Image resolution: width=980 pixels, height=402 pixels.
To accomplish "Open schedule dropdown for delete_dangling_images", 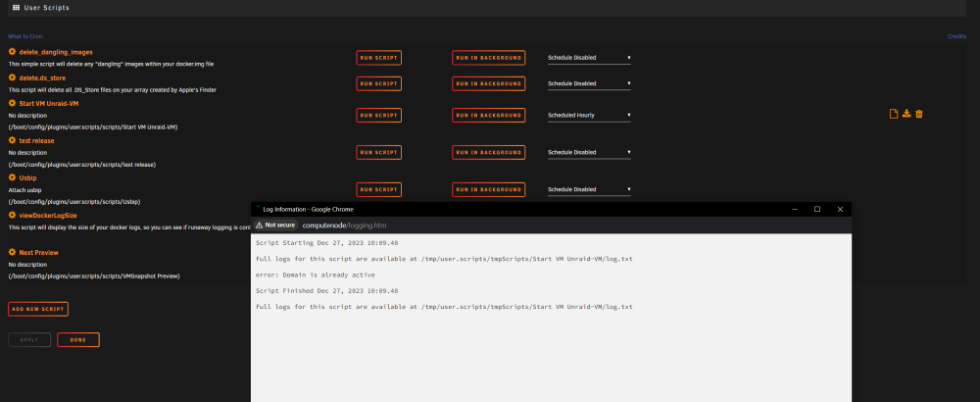I will click(589, 58).
